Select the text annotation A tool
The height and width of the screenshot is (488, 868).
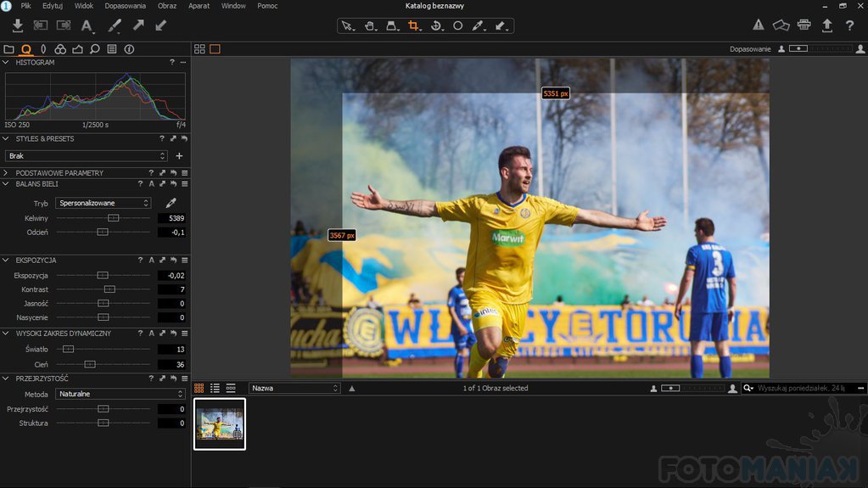(x=87, y=25)
